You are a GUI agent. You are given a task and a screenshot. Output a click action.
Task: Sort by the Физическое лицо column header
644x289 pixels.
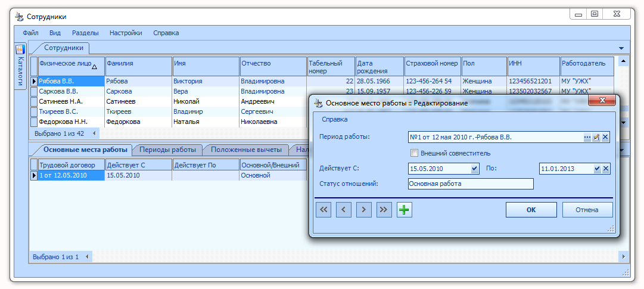tap(71, 67)
